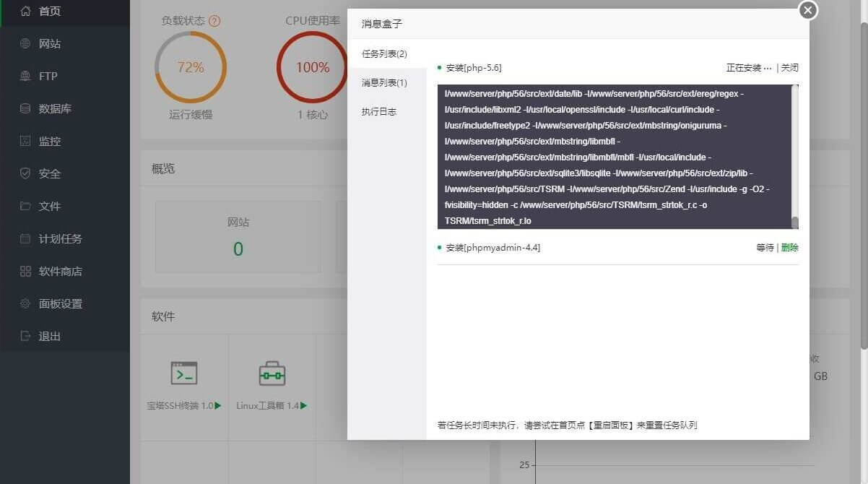Open the Security shield icon
This screenshot has width=868, height=484.
coord(25,173)
